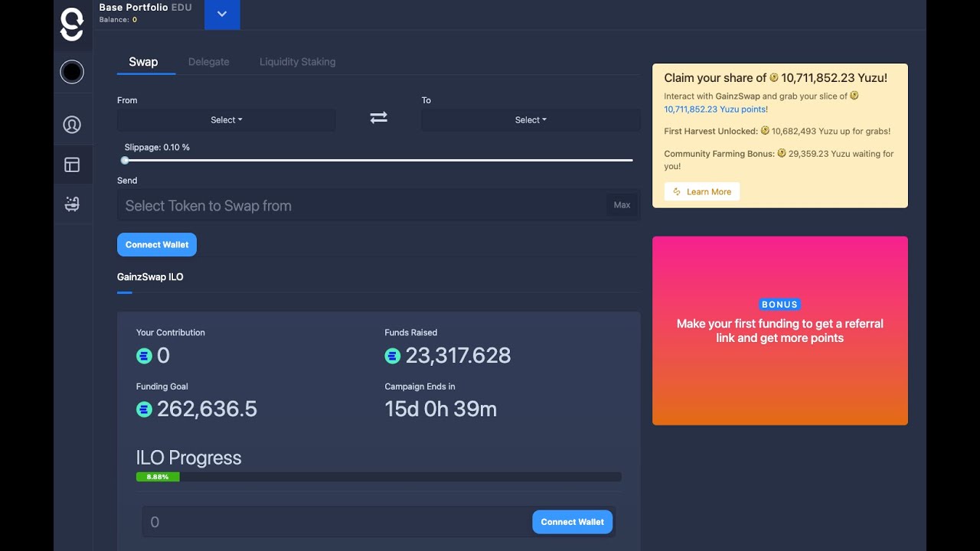The image size is (980, 551).
Task: Open the layout dashboard sidebar icon
Action: coord(72,165)
